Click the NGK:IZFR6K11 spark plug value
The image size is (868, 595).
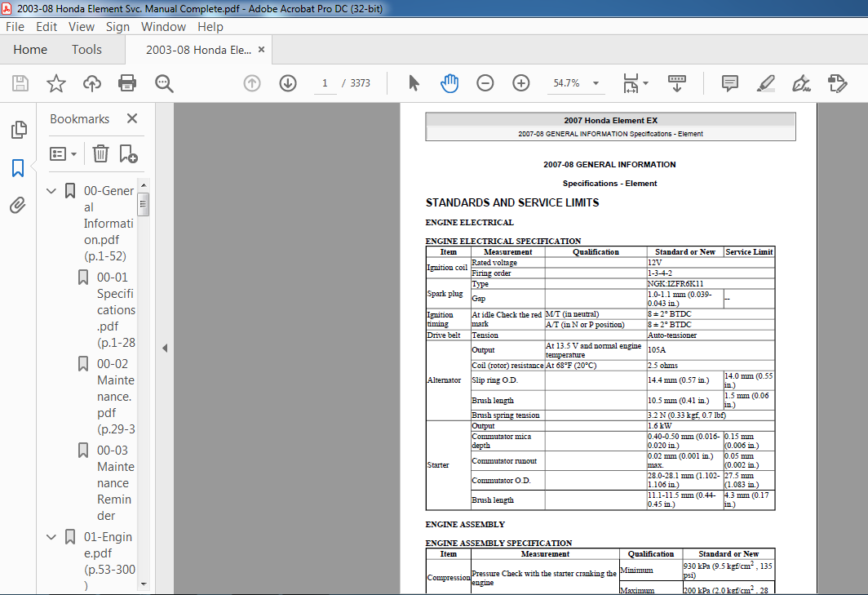(x=675, y=284)
